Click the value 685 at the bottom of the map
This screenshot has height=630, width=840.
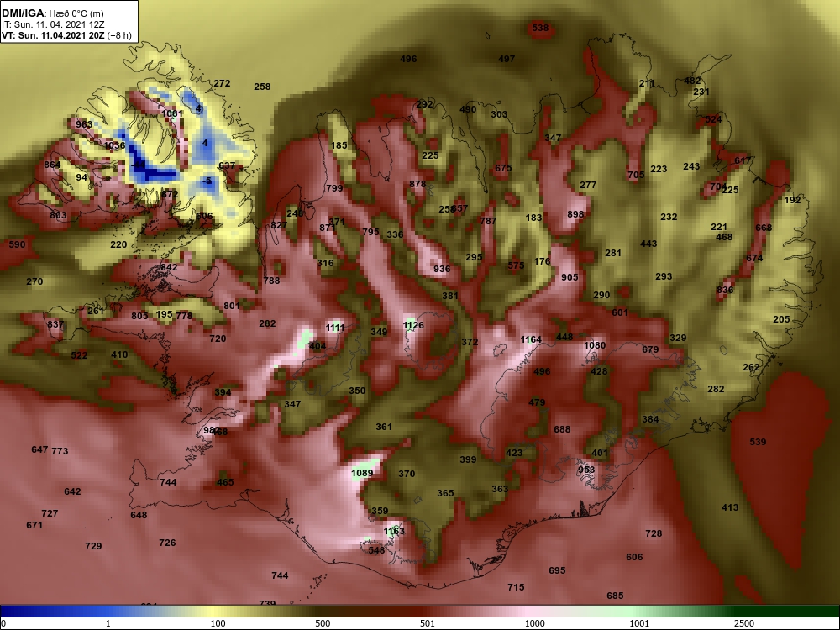(x=615, y=596)
